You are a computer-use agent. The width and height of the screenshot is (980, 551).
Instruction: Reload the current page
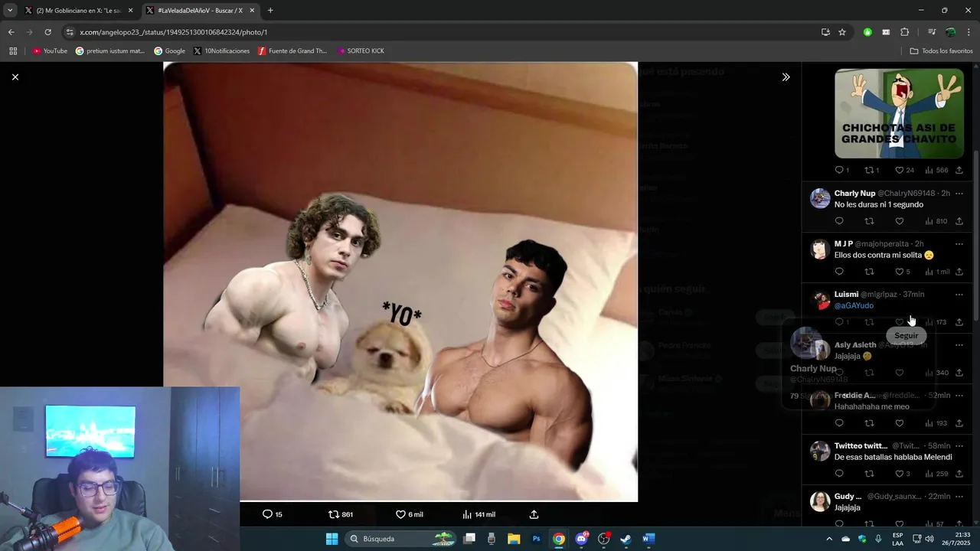click(47, 32)
